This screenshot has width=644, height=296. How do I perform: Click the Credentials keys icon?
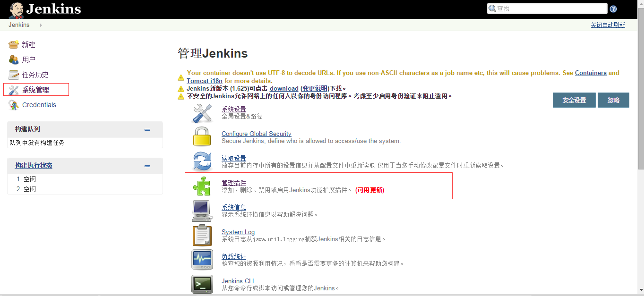pos(13,105)
